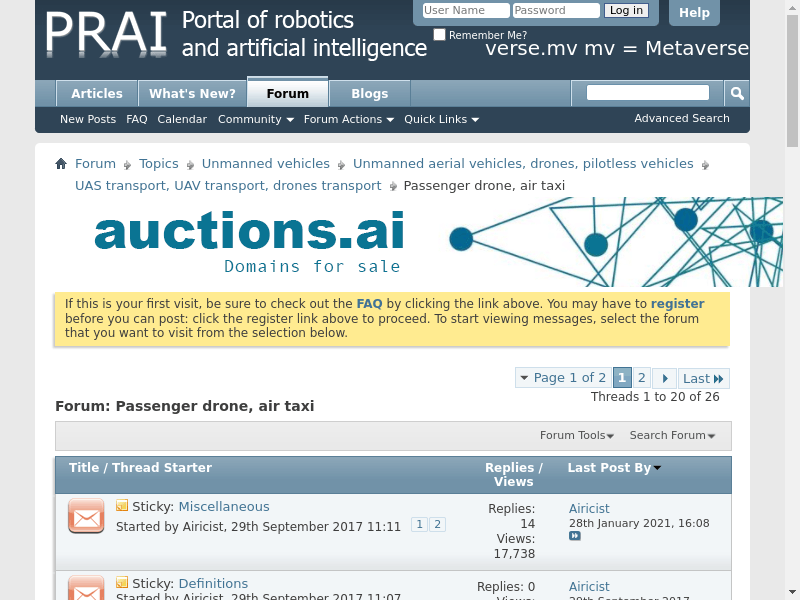The image size is (800, 600).
Task: Go to last post arrow icon for Miscellaneous
Action: coord(575,536)
